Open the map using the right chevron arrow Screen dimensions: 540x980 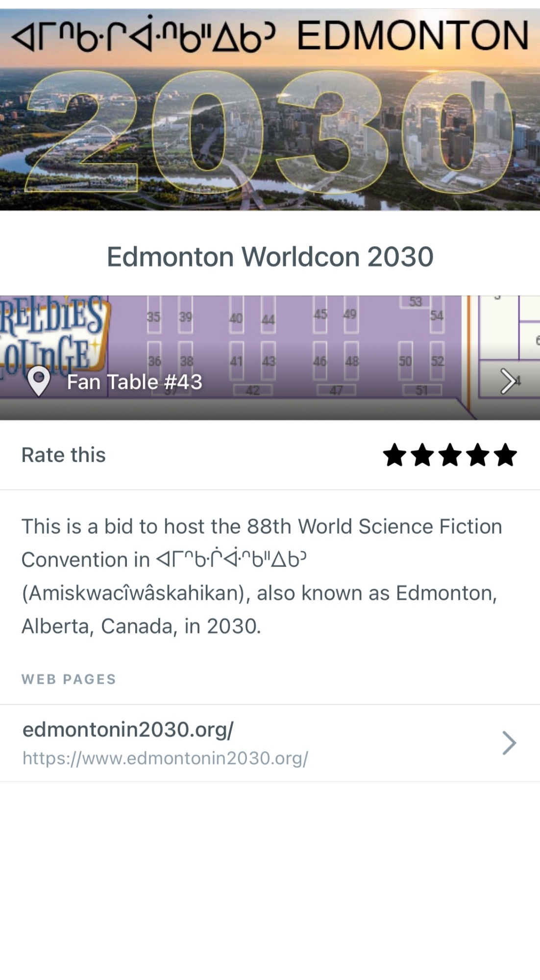(508, 381)
